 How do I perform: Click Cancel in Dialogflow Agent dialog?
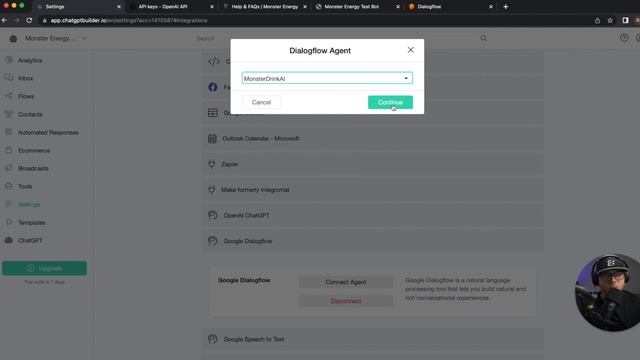click(261, 102)
